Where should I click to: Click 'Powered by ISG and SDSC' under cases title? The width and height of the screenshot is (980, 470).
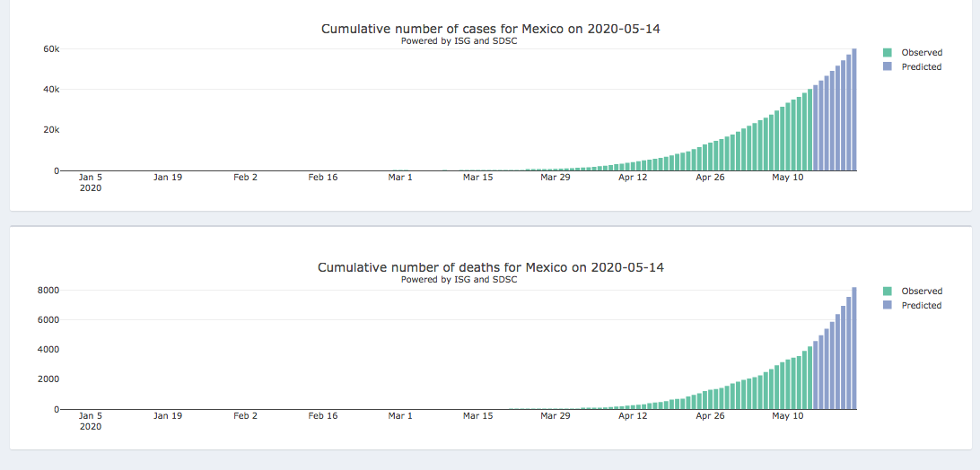pyautogui.click(x=459, y=41)
